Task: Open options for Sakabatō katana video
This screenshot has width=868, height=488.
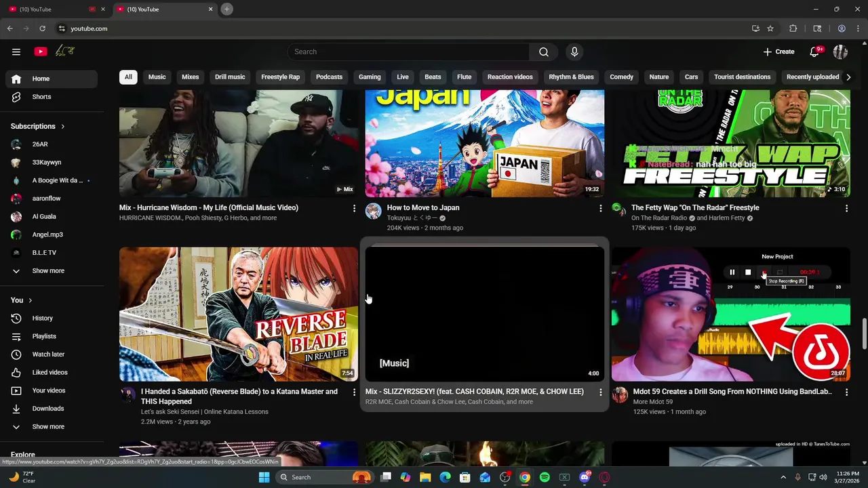Action: pos(354,392)
